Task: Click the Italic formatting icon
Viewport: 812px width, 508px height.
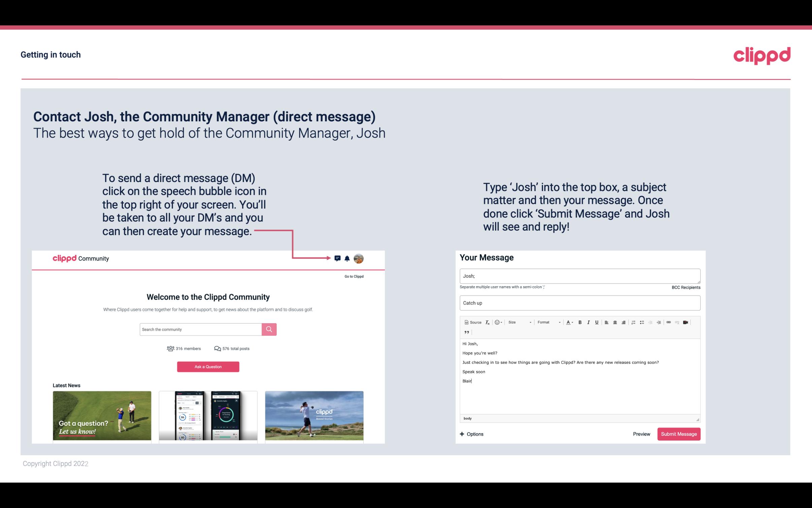Action: pos(589,323)
